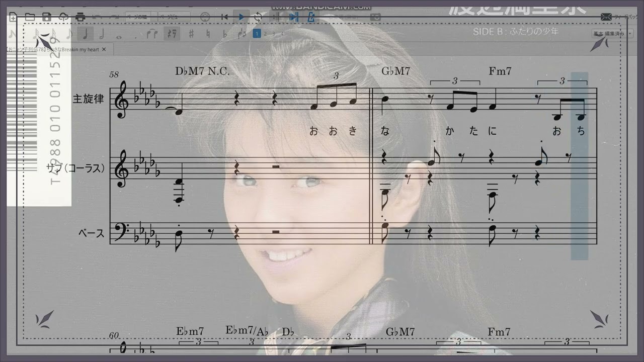The width and height of the screenshot is (644, 362).
Task: Start playback with the play button
Action: click(241, 17)
